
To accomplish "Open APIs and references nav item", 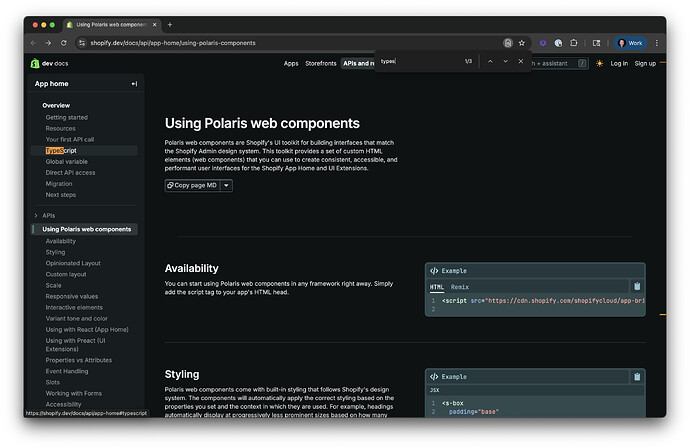I will coord(358,63).
